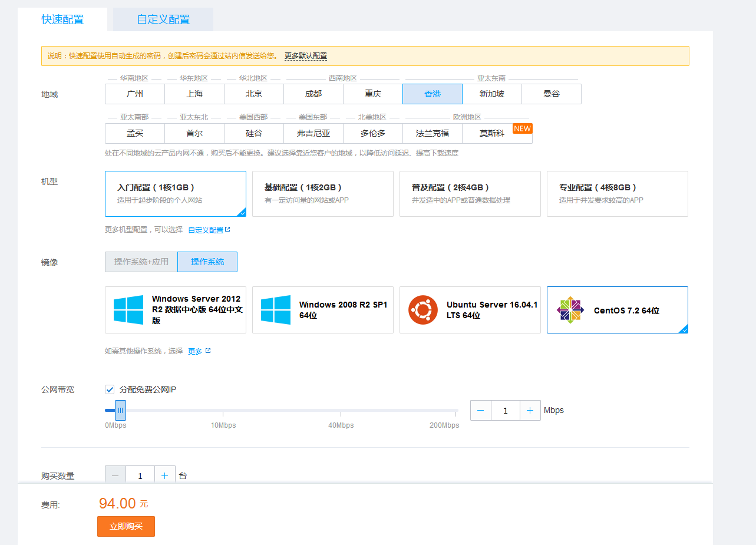Open the 更多默认配置 link
Image resolution: width=756 pixels, height=545 pixels.
pos(305,56)
